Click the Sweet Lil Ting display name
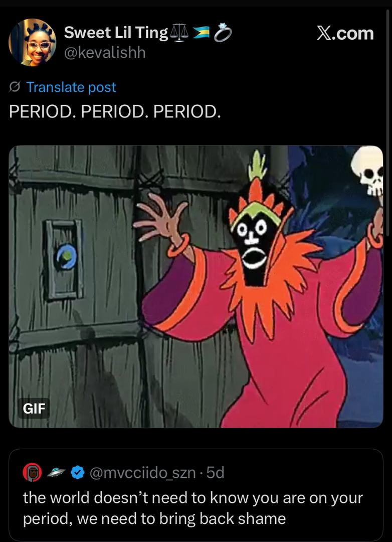 pos(116,33)
